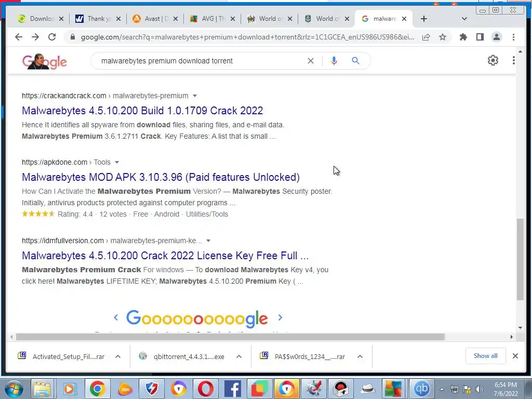Open the Extensions puzzle menu
Screen dimensions: 532x399
[x=463, y=37]
